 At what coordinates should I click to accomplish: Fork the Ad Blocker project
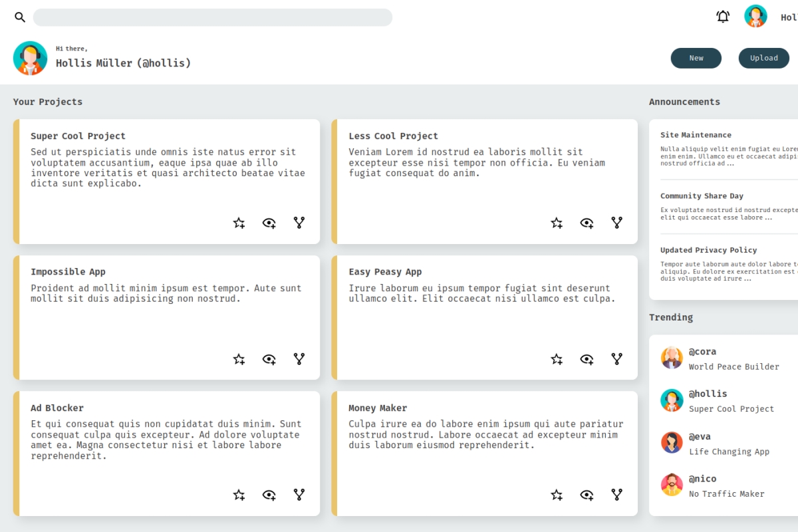pyautogui.click(x=299, y=495)
